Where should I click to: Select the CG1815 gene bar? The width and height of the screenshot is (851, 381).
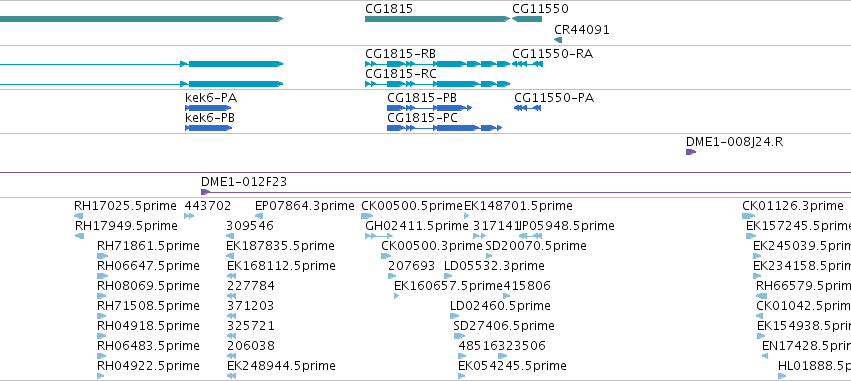tap(437, 19)
